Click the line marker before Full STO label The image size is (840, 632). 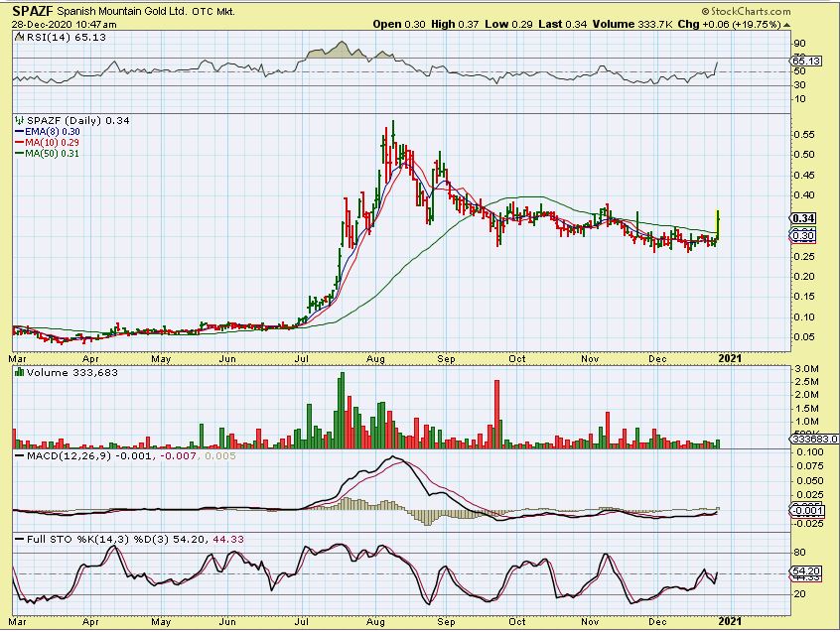tap(19, 539)
